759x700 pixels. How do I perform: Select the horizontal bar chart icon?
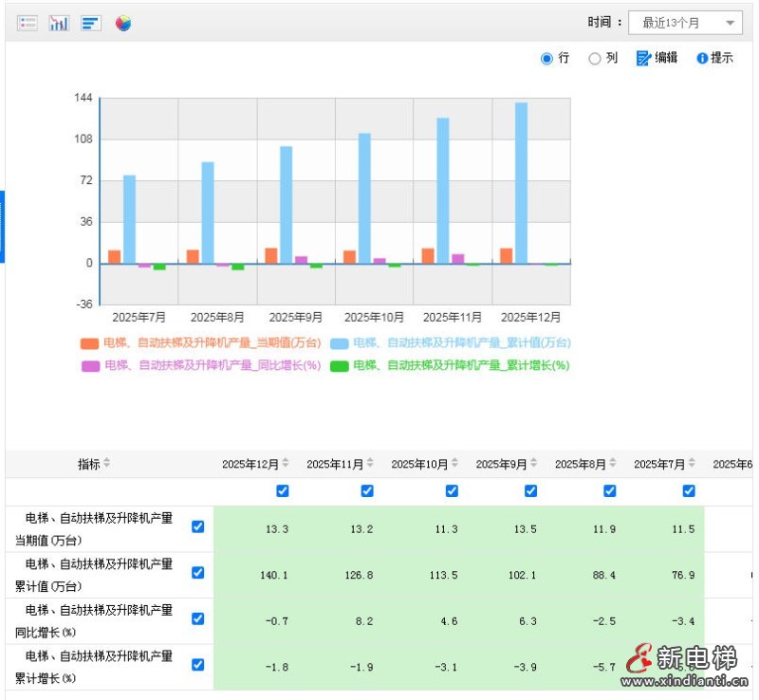90,23
